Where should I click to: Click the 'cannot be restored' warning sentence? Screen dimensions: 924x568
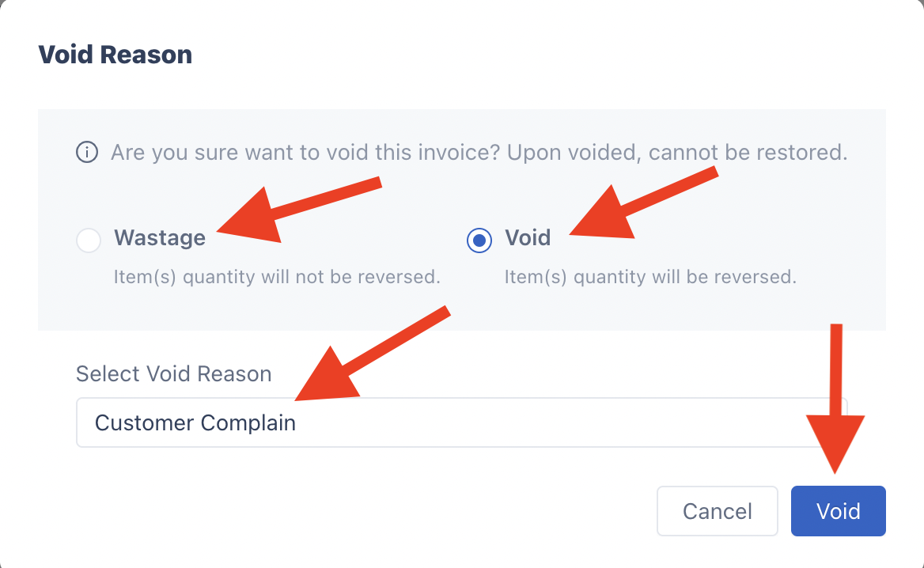[x=676, y=152]
